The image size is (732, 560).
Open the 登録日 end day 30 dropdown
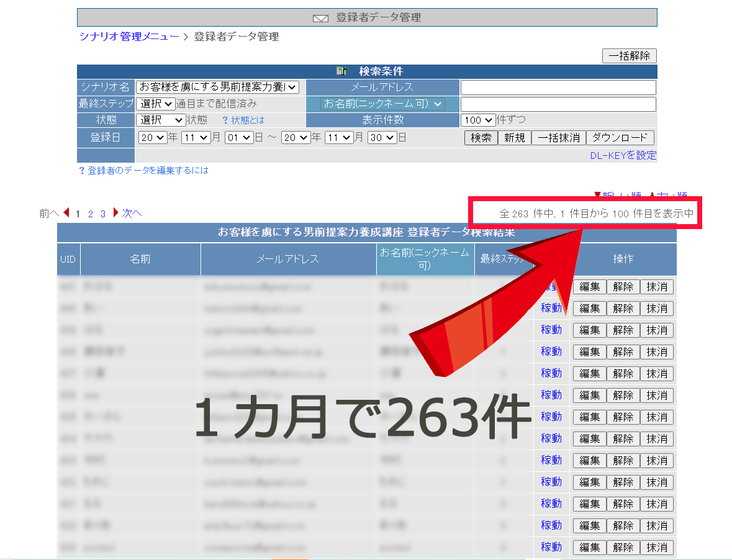[382, 138]
